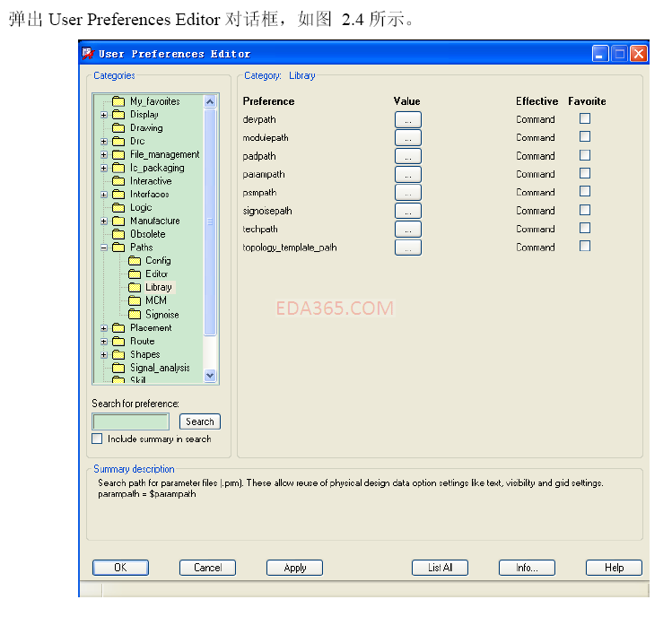Open topology_template_path value browse button
Image resolution: width=672 pixels, height=617 pixels.
coord(408,248)
